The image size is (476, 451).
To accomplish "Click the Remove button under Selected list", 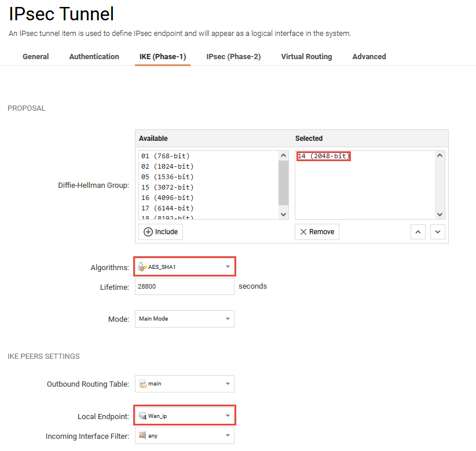I will pos(317,231).
